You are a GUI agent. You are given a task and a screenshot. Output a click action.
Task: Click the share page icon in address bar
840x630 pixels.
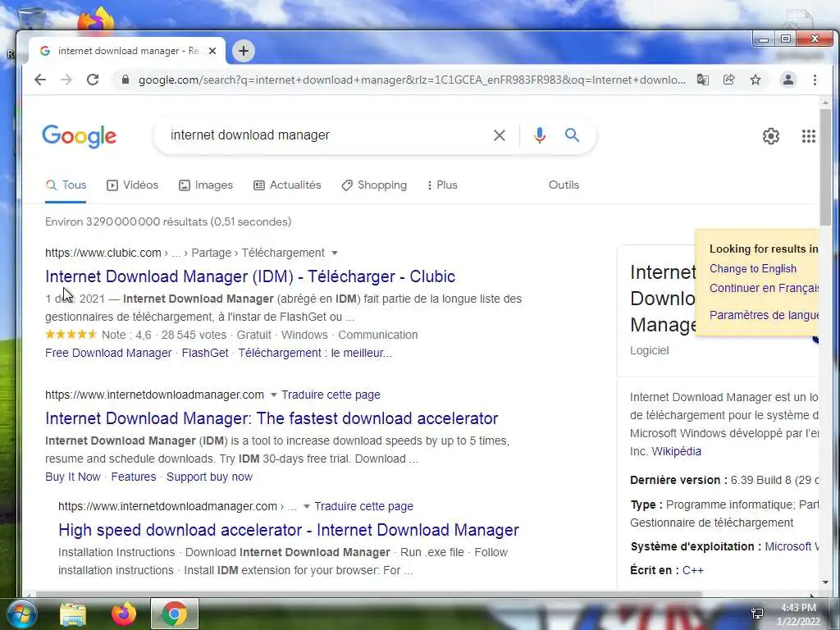pos(728,80)
